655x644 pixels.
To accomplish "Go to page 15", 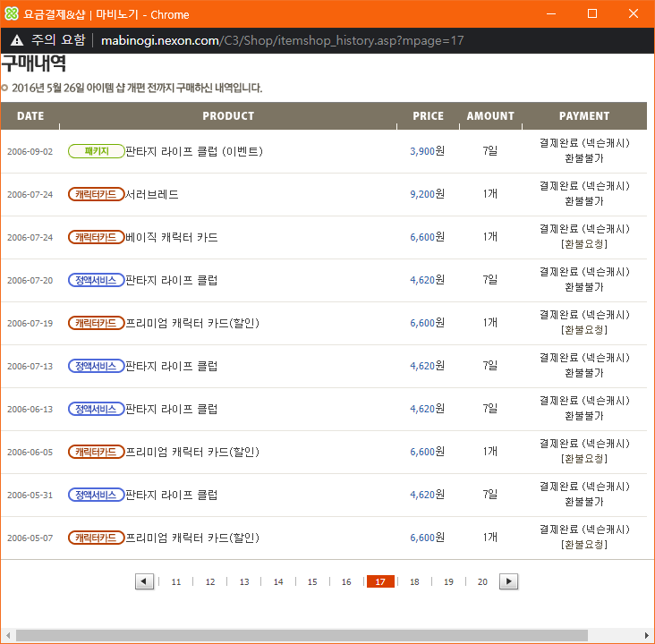I will click(x=312, y=581).
